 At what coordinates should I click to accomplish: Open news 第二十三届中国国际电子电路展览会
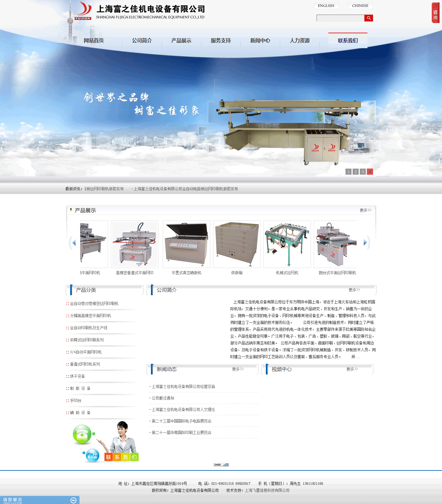point(181,421)
